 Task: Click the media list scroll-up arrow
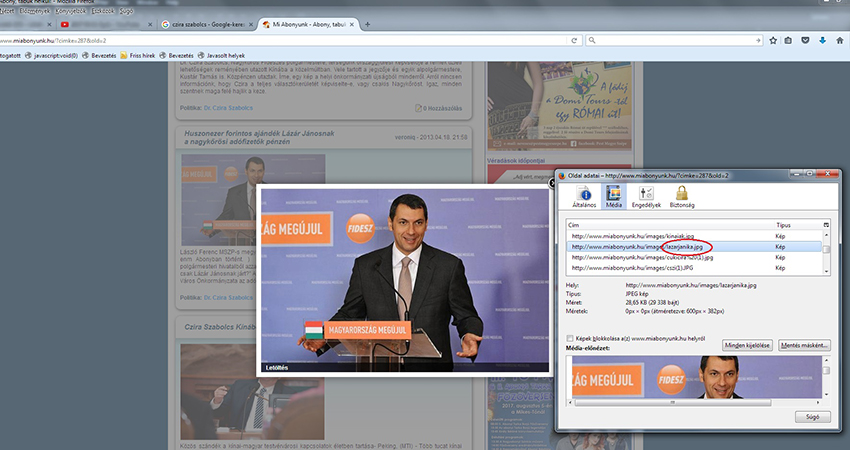[x=826, y=235]
